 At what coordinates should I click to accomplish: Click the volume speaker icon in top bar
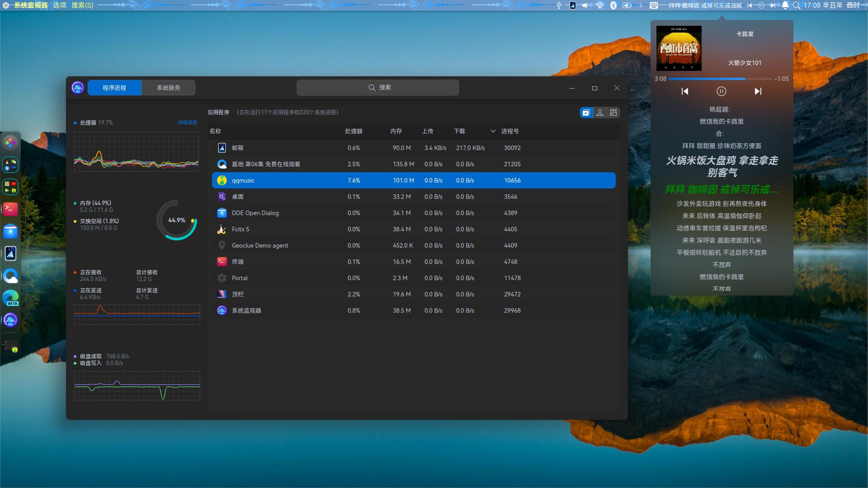pos(585,5)
